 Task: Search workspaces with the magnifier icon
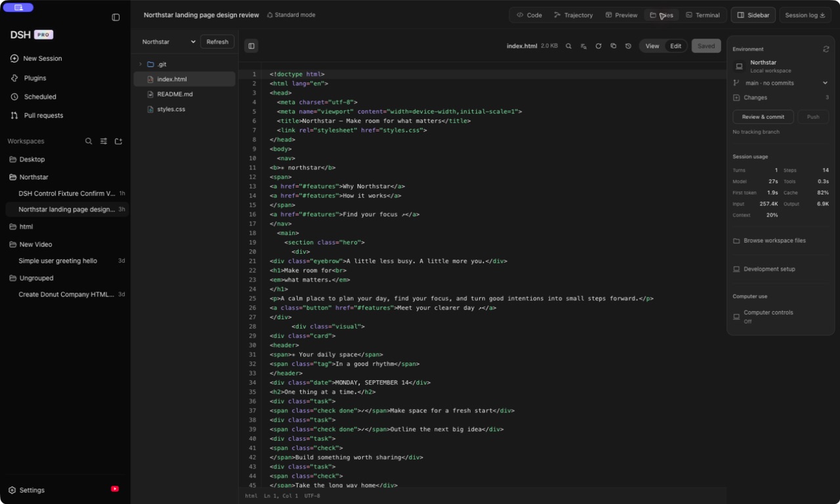pos(89,141)
